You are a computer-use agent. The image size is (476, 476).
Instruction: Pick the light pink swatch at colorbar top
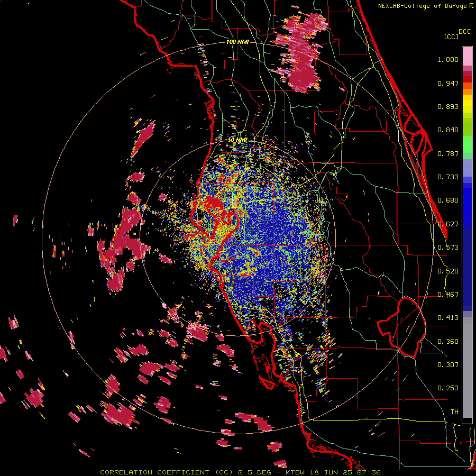coord(467,56)
